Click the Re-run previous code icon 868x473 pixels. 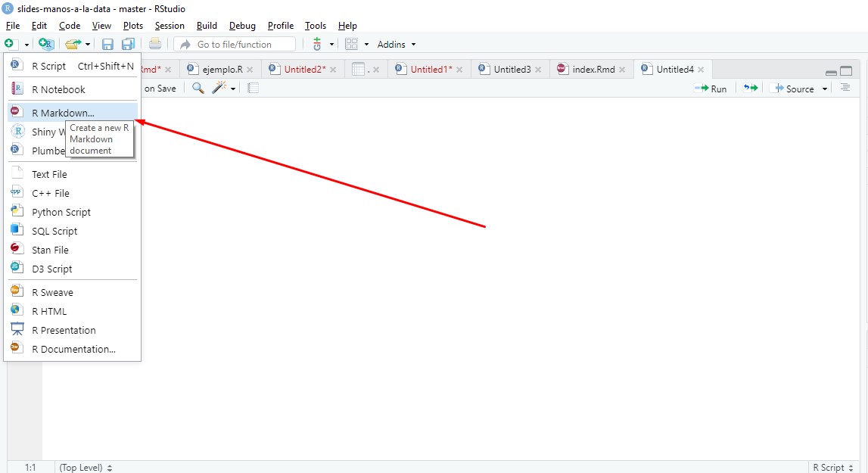click(x=750, y=89)
